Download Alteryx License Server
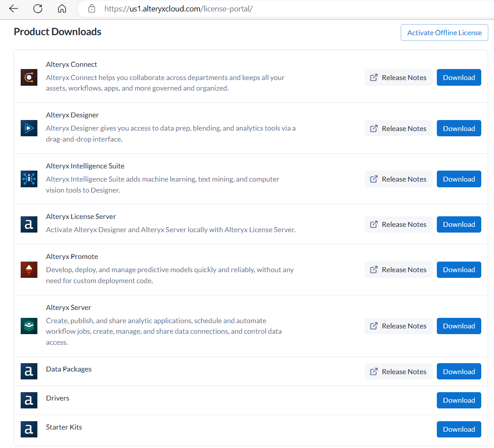The width and height of the screenshot is (494, 448). pos(459,225)
